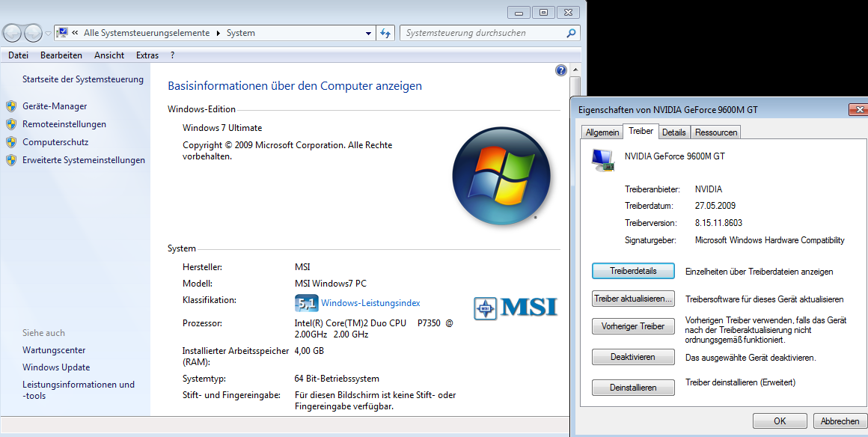Image resolution: width=868 pixels, height=437 pixels.
Task: Switch to the Ressourcen tab
Action: [x=716, y=132]
